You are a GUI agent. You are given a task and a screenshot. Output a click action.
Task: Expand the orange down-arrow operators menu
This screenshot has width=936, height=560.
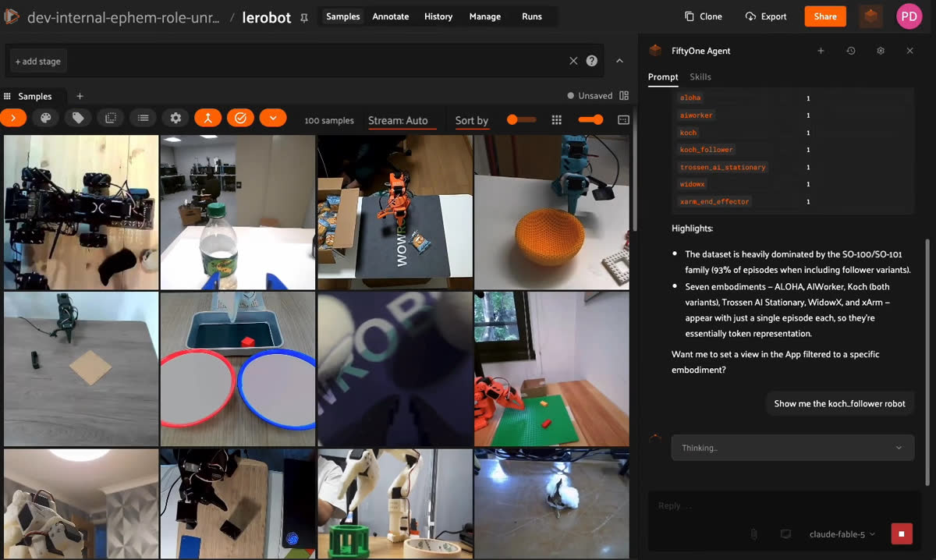273,118
